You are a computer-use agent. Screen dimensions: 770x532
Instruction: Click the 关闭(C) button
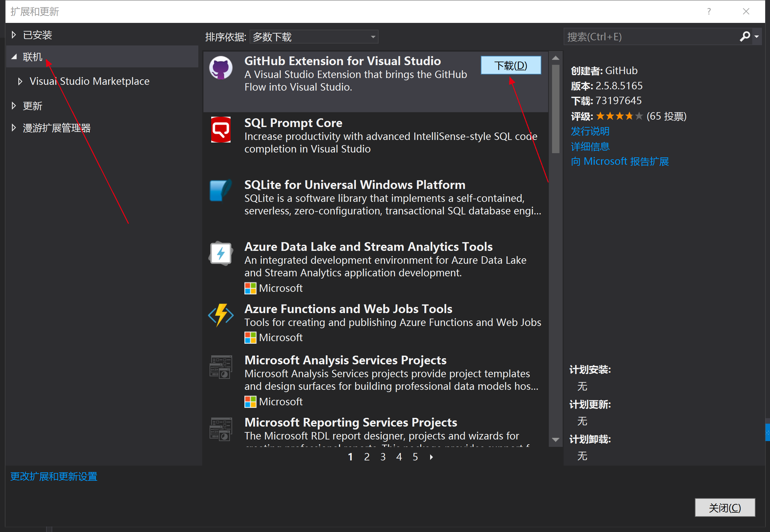(725, 508)
